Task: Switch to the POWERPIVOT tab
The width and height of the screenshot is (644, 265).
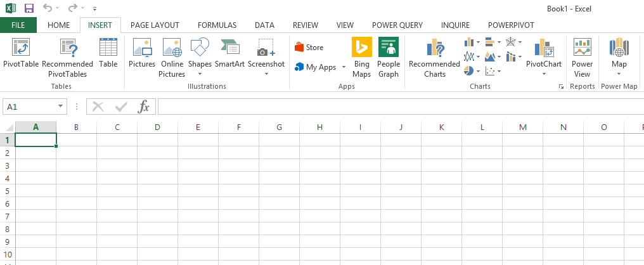Action: 511,25
